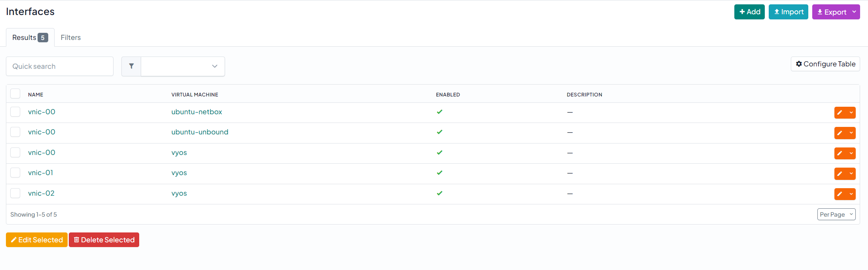Open the vyos link in vnic-00 row
The image size is (868, 270).
pyautogui.click(x=179, y=153)
